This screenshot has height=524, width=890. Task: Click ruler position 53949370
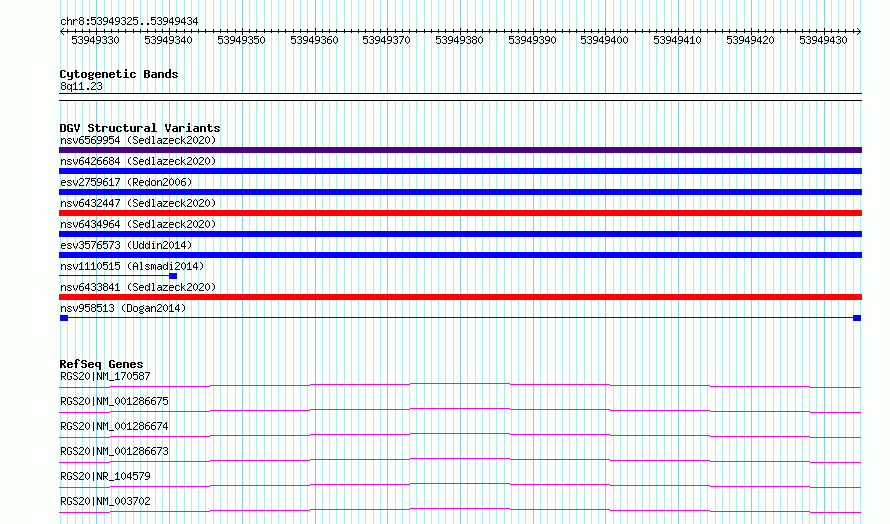(387, 40)
